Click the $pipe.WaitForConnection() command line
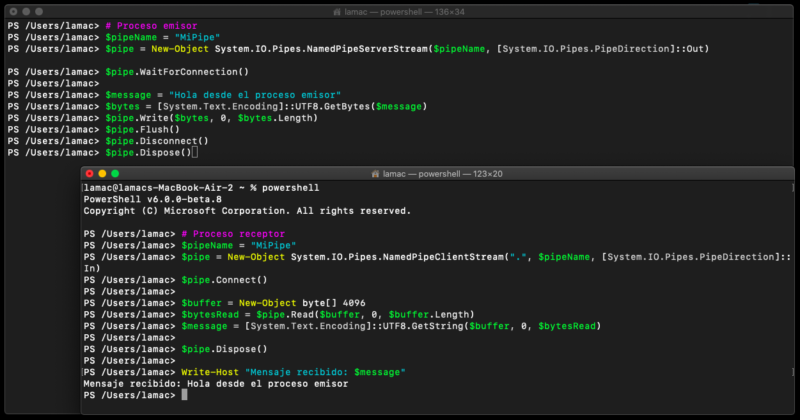This screenshot has width=800, height=420. click(x=177, y=72)
